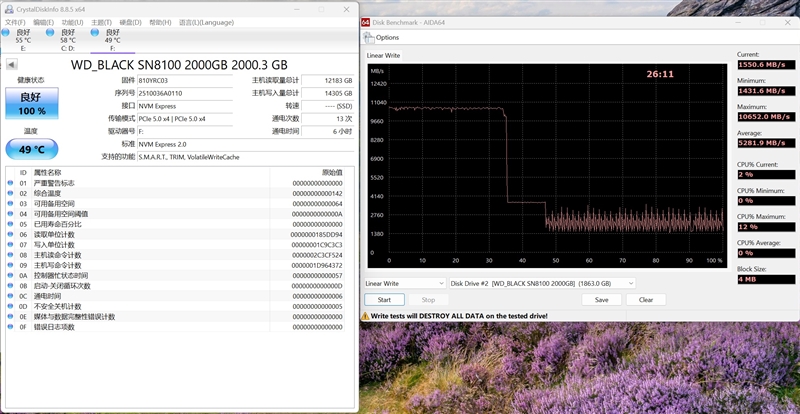This screenshot has width=800, height=414.
Task: Click the Minimum 1431.6 MB/s value
Action: 766,90
